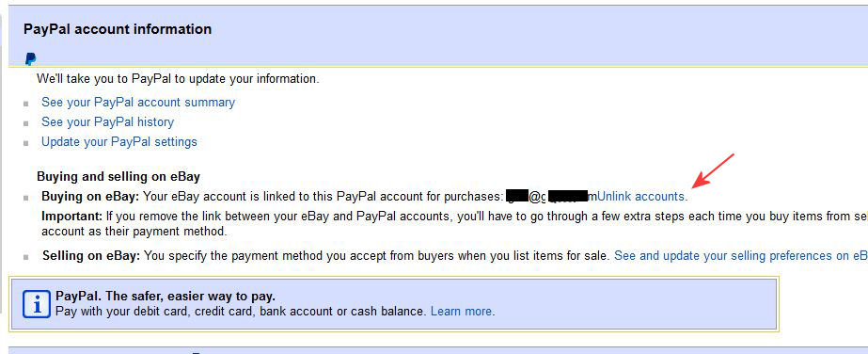
Task: Click the PayPal account information heading
Action: click(x=118, y=29)
